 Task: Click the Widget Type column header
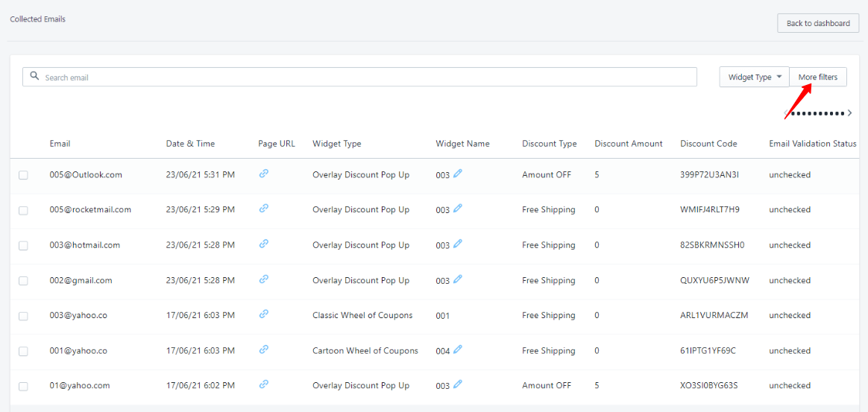point(337,144)
